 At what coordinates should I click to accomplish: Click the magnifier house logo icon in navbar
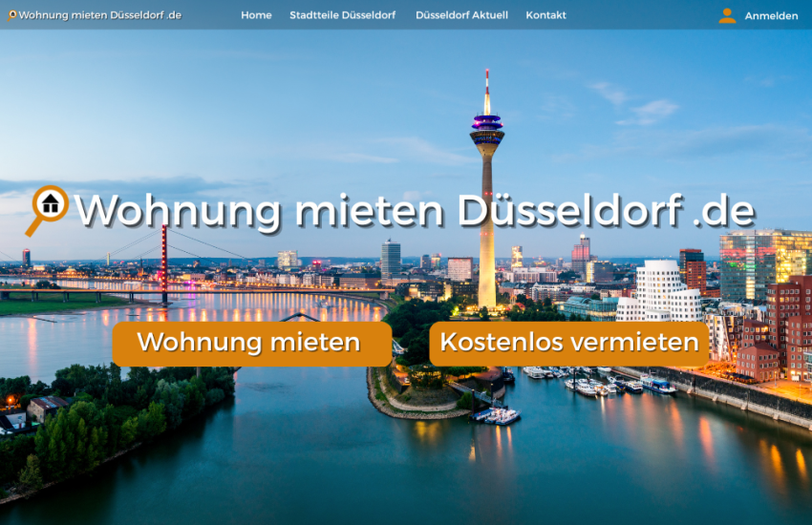point(11,15)
